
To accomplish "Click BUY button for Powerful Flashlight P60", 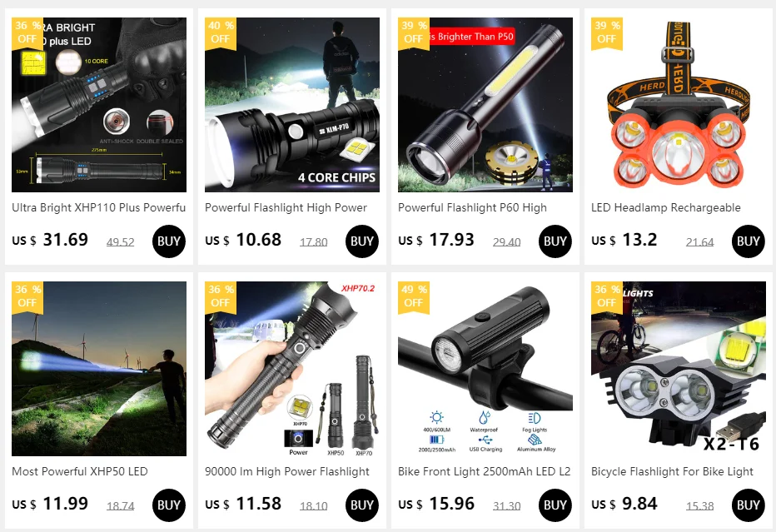I will pyautogui.click(x=555, y=241).
